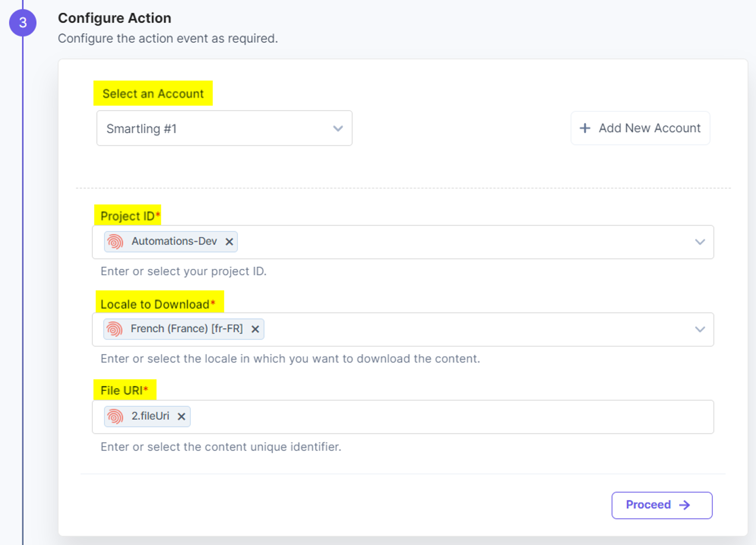Screen dimensions: 756x545
Task: Click the Automations-Dev tag text
Action: pos(174,241)
